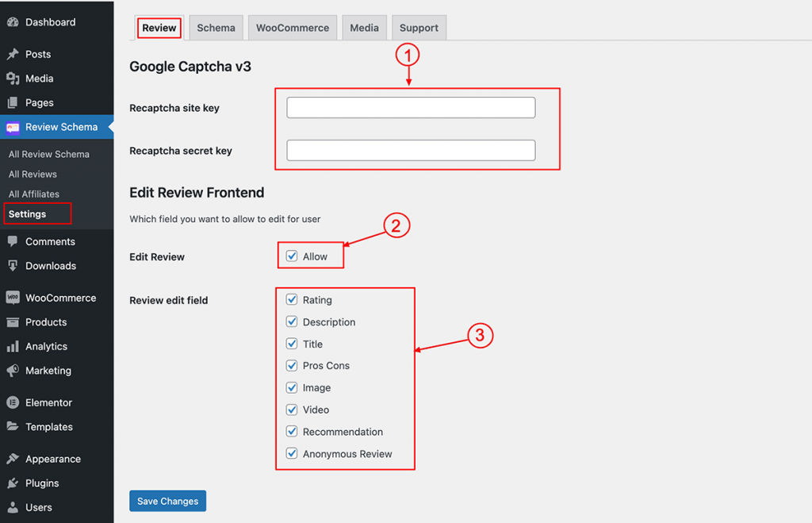
Task: Switch to the Review tab
Action: coord(159,28)
